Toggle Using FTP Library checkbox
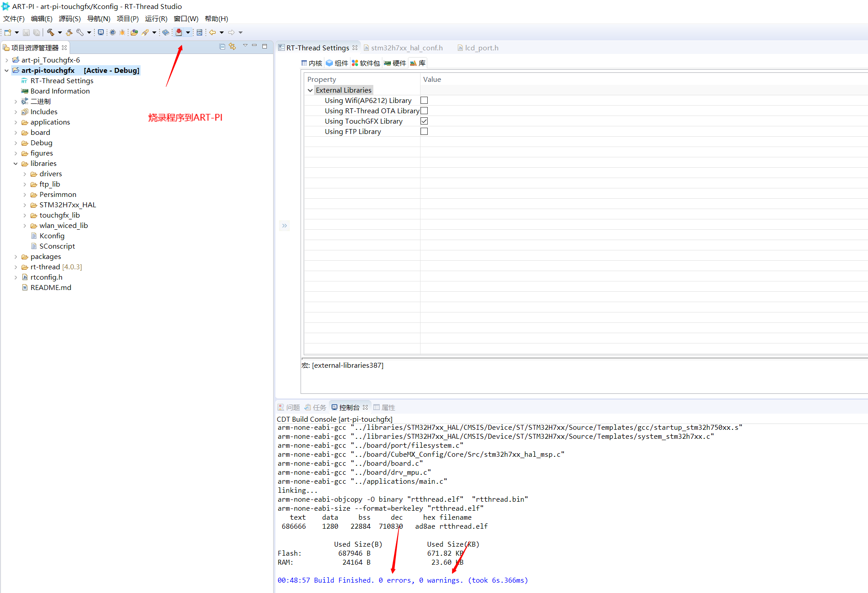Screen dimensions: 868x593 (425, 131)
